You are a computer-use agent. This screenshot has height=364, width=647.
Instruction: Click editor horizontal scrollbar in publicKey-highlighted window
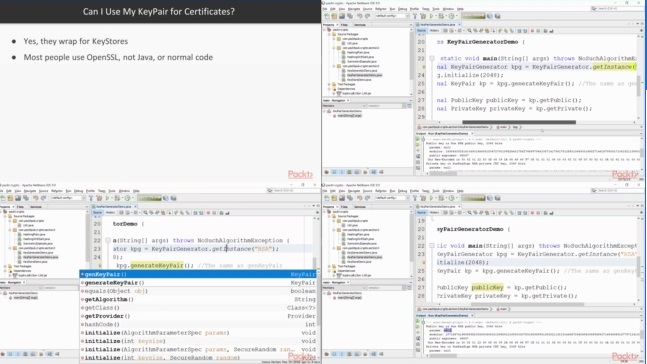point(527,305)
